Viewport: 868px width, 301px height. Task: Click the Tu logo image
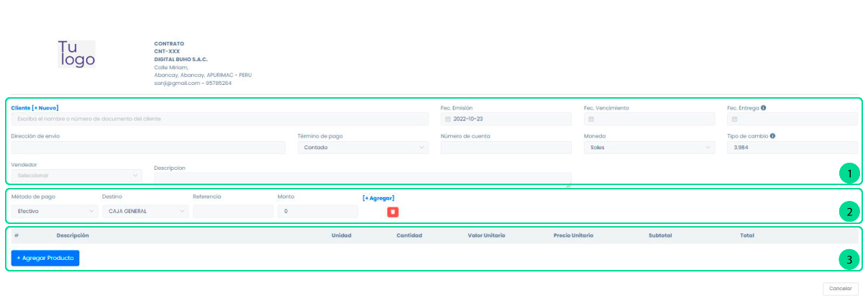pos(76,54)
